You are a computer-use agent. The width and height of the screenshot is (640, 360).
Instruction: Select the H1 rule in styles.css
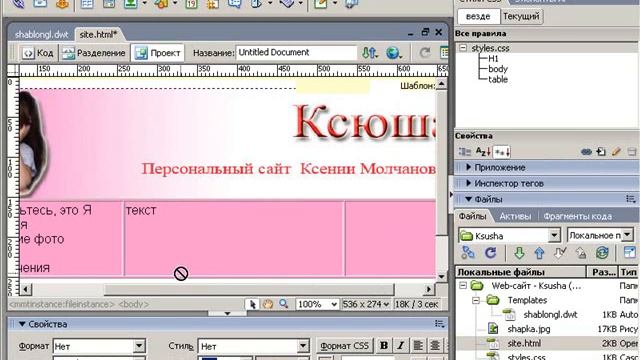tap(493, 58)
